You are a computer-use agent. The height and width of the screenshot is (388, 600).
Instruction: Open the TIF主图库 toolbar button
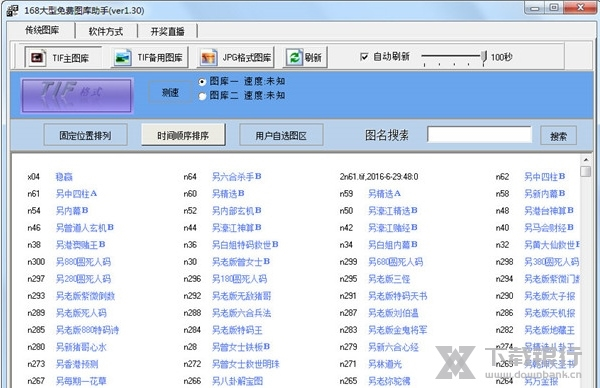(63, 57)
